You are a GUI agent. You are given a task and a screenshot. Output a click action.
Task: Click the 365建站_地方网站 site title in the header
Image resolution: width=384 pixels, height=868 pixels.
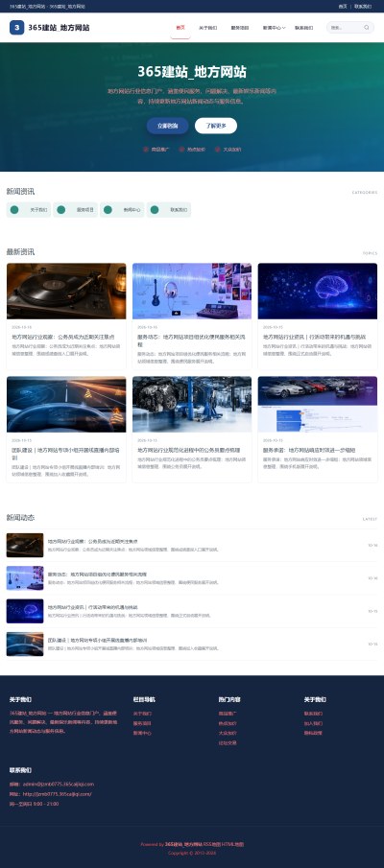tap(59, 28)
